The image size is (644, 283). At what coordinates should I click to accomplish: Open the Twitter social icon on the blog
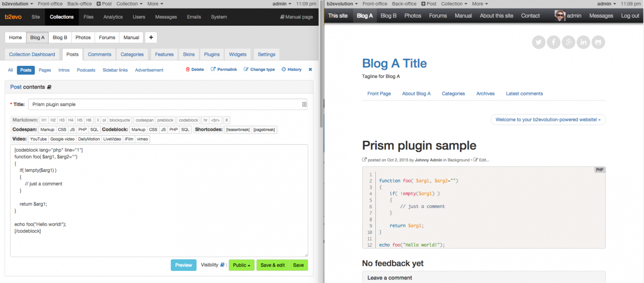pyautogui.click(x=539, y=42)
